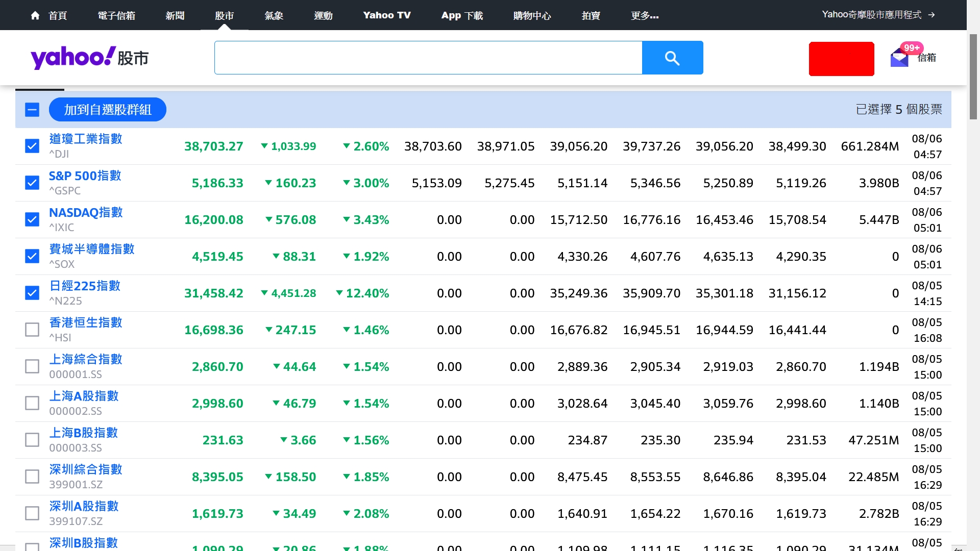980x551 pixels.
Task: Open the 深圳綜合指數 link
Action: tap(86, 469)
